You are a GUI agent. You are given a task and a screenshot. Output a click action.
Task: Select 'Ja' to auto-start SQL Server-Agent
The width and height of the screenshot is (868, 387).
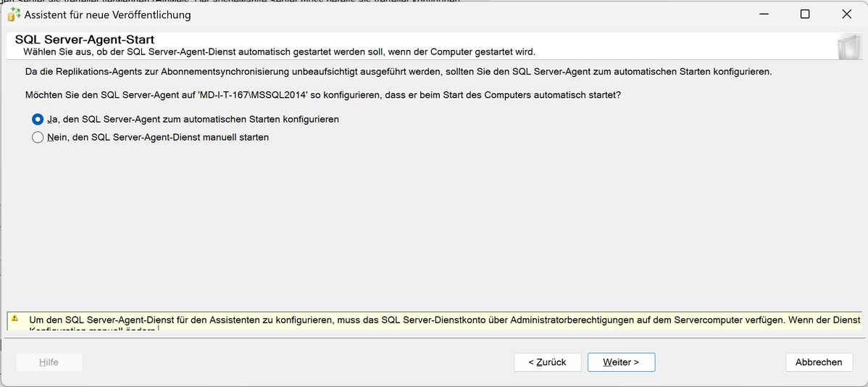pyautogui.click(x=185, y=119)
